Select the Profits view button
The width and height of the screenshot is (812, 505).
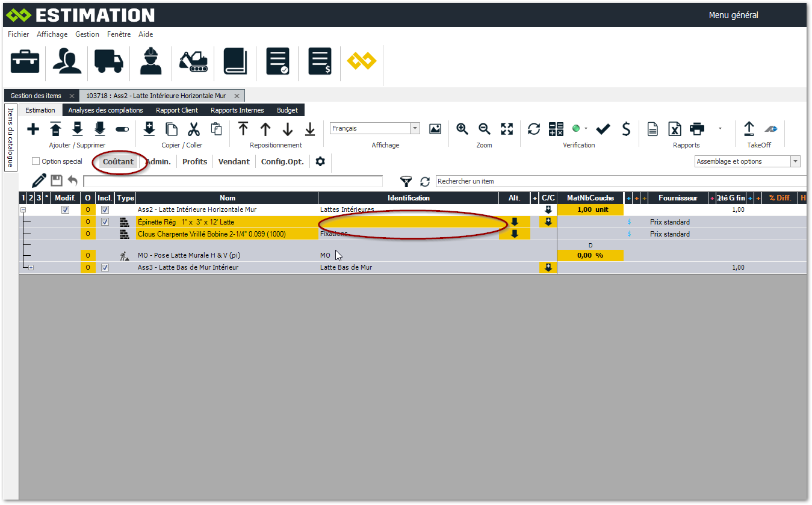(x=194, y=161)
